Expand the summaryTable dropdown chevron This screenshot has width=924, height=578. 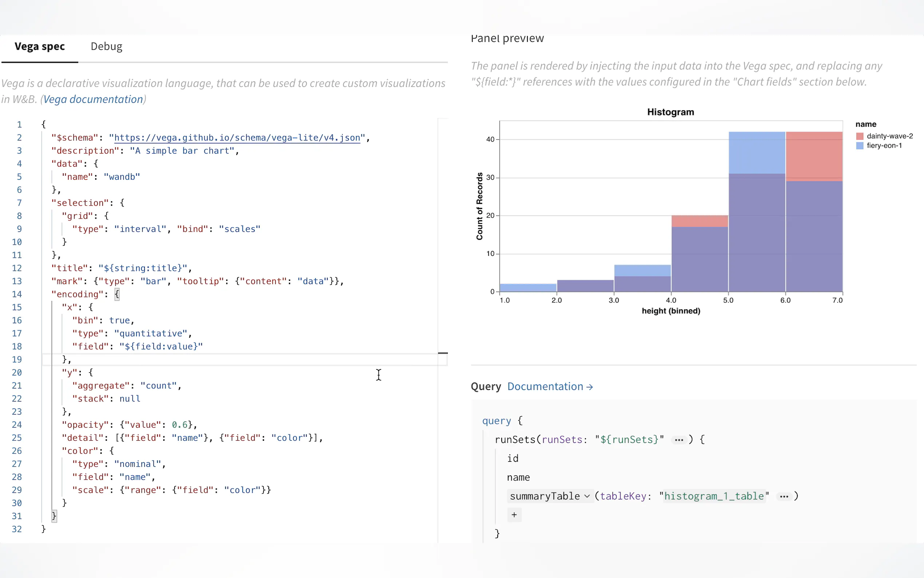pyautogui.click(x=587, y=496)
